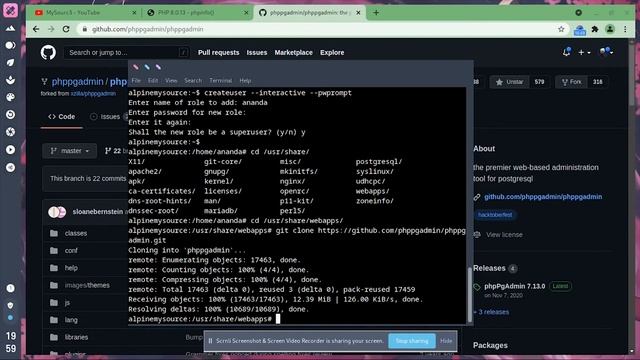Screen dimensions: 640x360
Task: Open the terminal File menu
Action: click(x=136, y=80)
